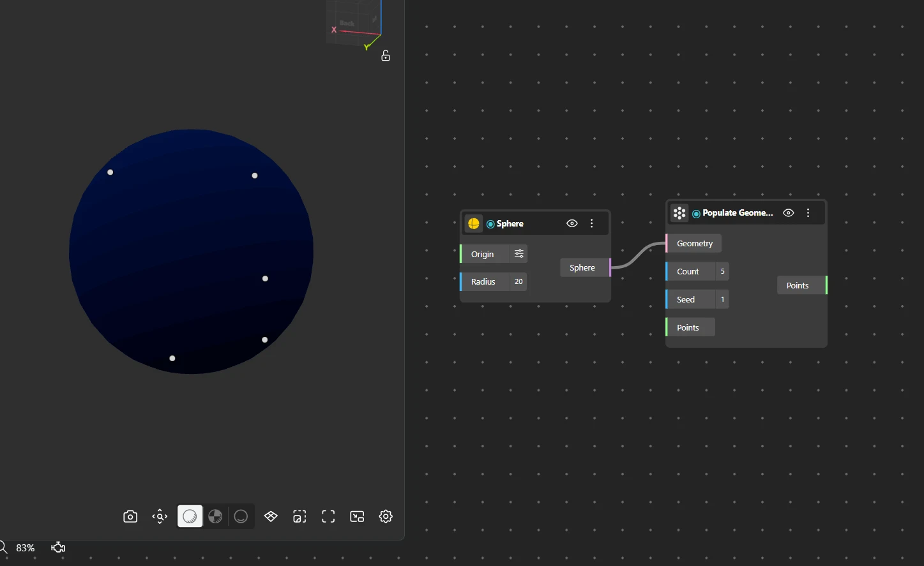Enter fullscreen viewport with bracket icon
924x566 pixels.
[328, 516]
